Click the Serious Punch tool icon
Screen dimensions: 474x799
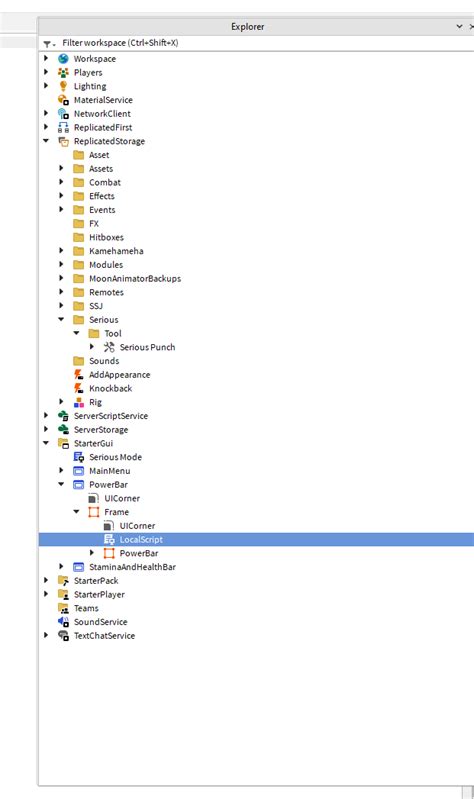[x=109, y=347]
